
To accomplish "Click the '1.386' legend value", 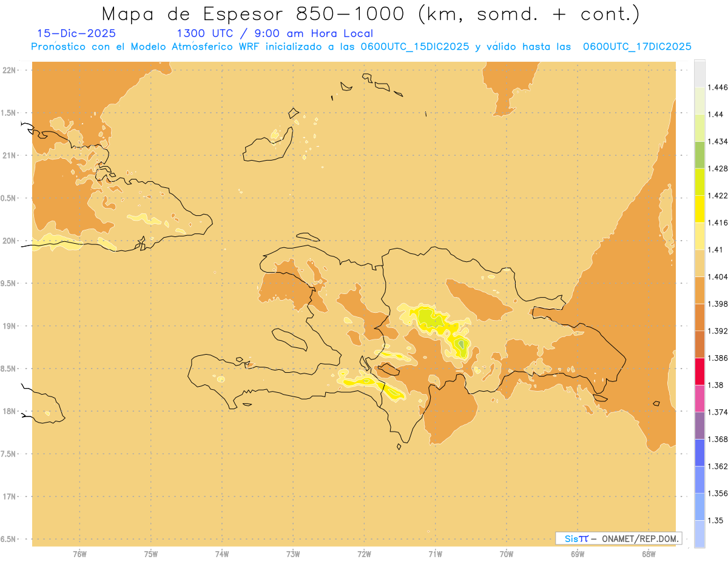I will [718, 358].
